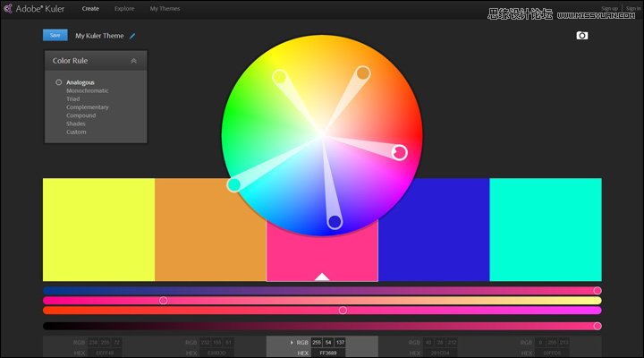Viewport: 644px width, 358px height.
Task: Select the yellow color swatch
Action: (98, 230)
